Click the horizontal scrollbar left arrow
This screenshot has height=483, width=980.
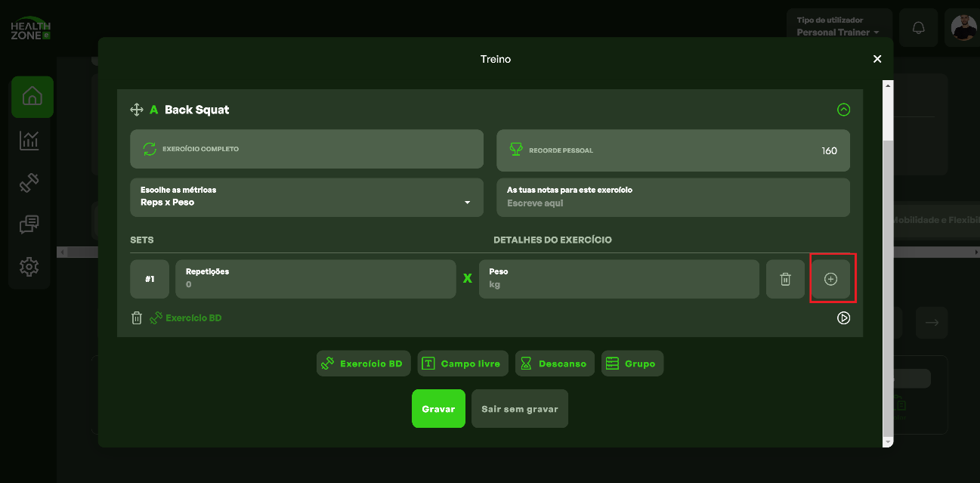[62, 252]
